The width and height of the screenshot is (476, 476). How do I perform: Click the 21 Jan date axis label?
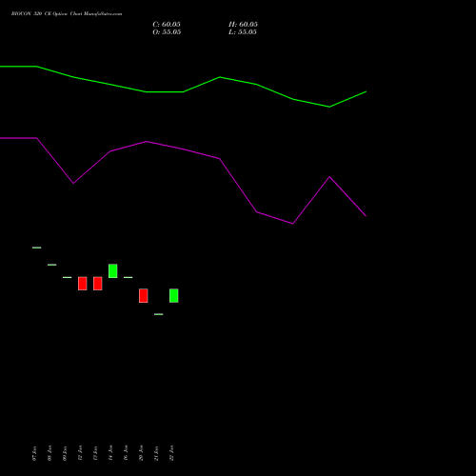point(156,453)
